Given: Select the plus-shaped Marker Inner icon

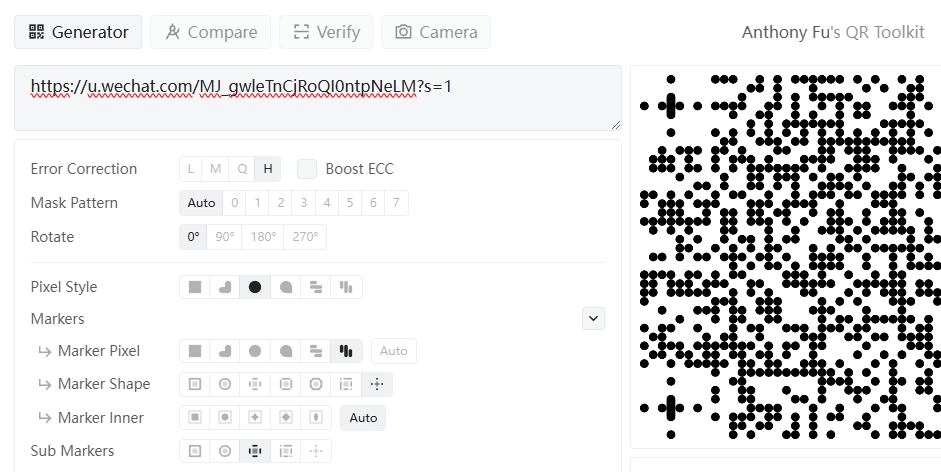Looking at the screenshot, I should pyautogui.click(x=255, y=417).
